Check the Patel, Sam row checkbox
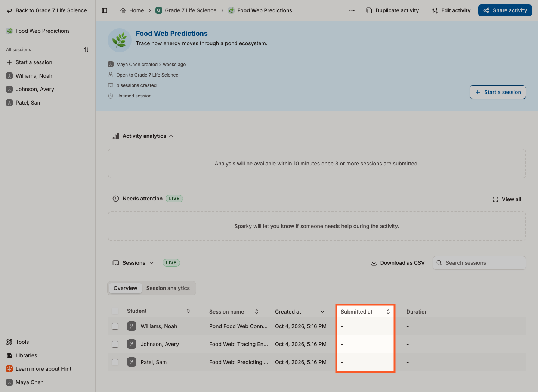The width and height of the screenshot is (538, 392). (x=115, y=362)
